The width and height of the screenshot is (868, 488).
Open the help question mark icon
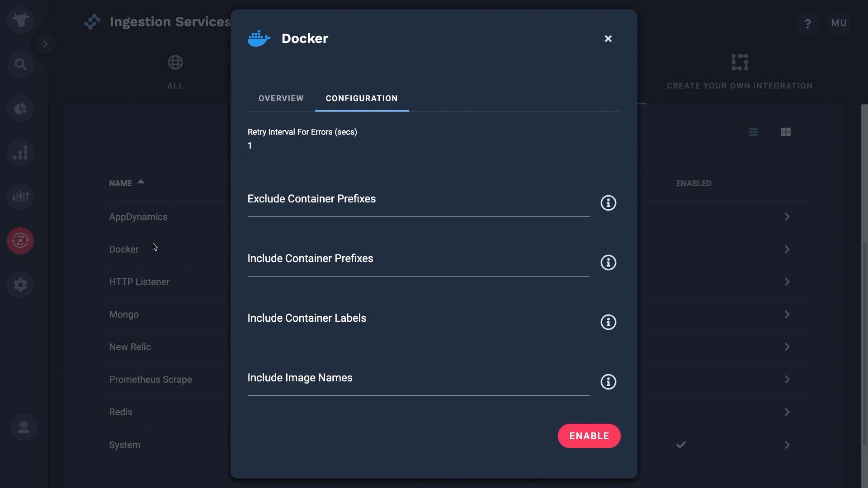pyautogui.click(x=808, y=23)
